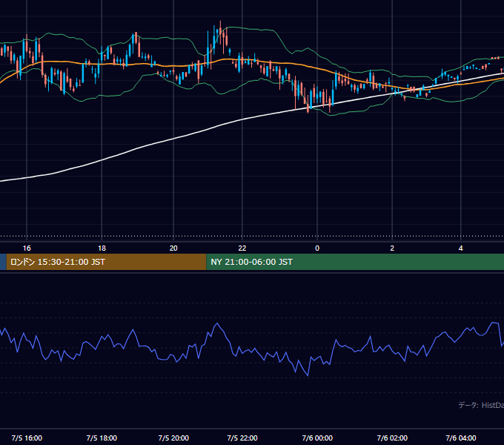Viewport: 504px width, 445px height.
Task: Click the 7/6 04:00 date label
Action: pos(460,438)
